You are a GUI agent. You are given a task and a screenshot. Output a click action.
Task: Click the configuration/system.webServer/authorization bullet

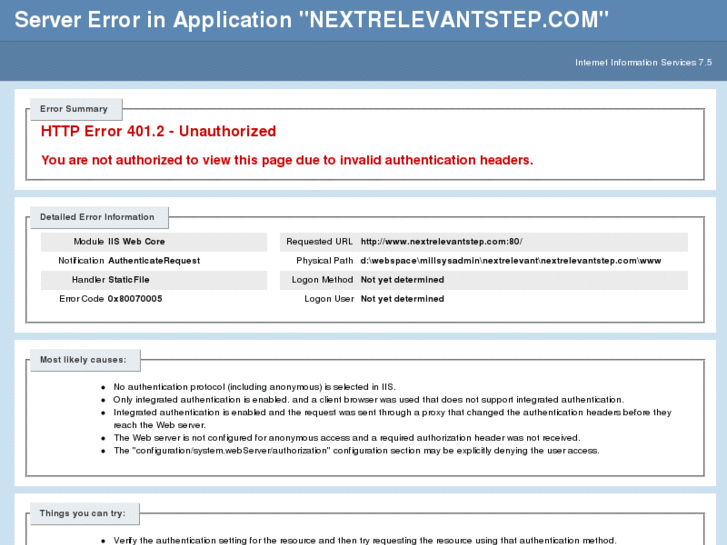click(356, 451)
